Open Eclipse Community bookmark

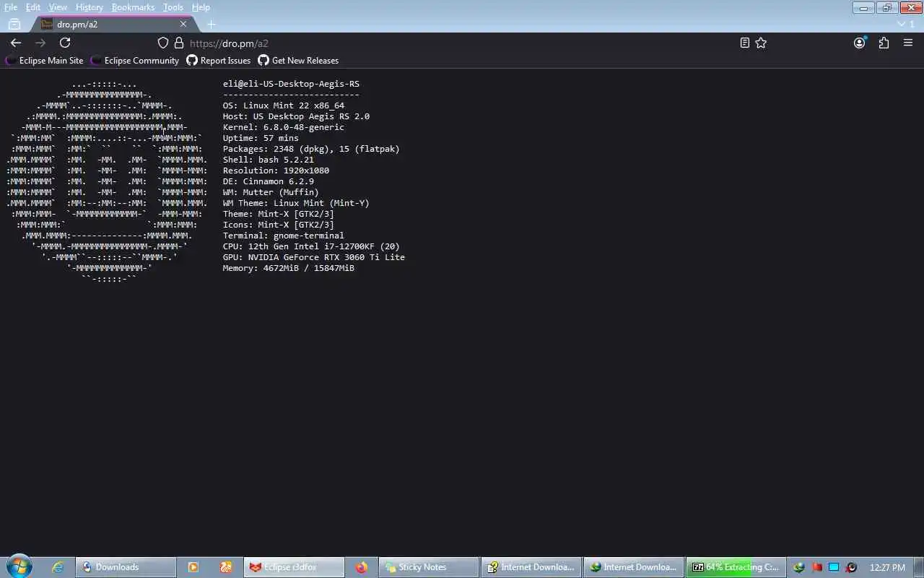135,61
